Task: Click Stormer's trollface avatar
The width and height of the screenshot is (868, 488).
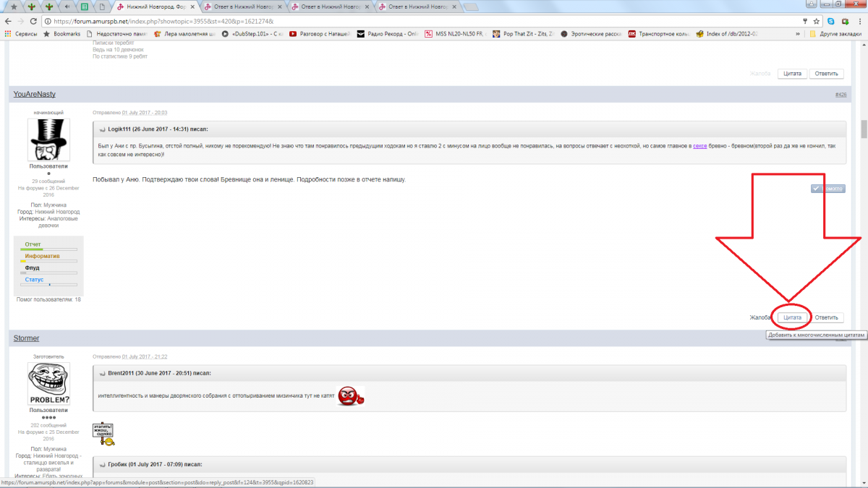Action: [48, 383]
